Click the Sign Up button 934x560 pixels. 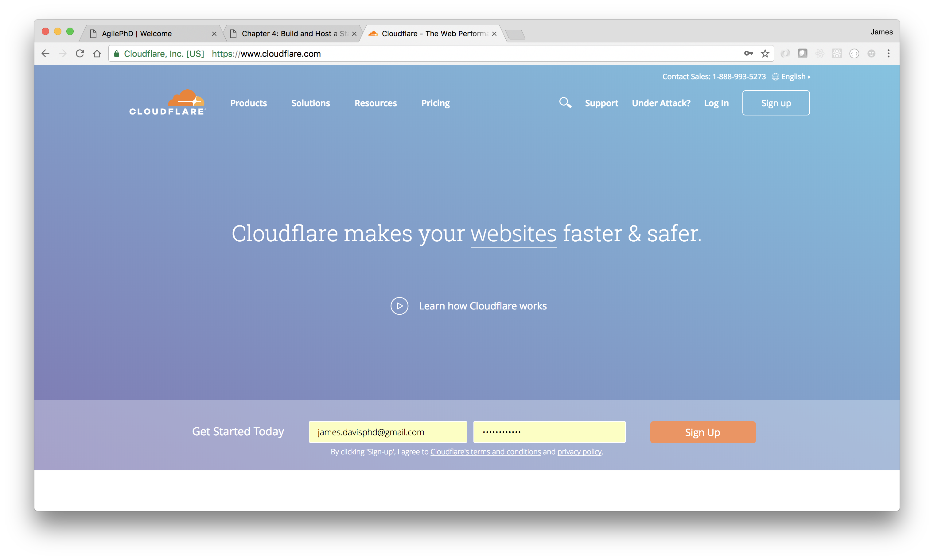click(x=703, y=432)
